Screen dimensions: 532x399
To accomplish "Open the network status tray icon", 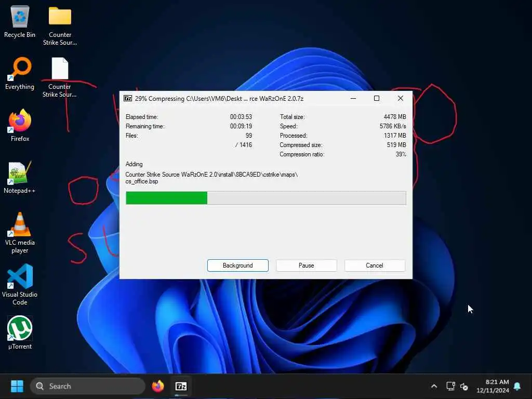I will tap(450, 386).
